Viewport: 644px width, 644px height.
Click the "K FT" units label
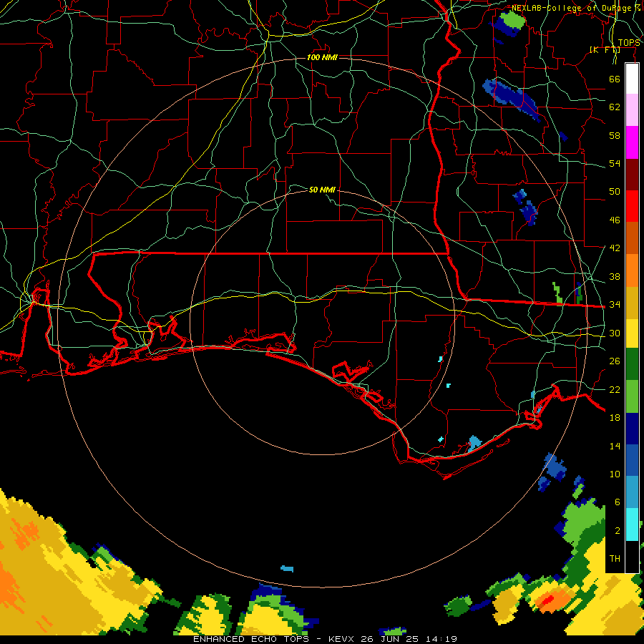click(605, 50)
